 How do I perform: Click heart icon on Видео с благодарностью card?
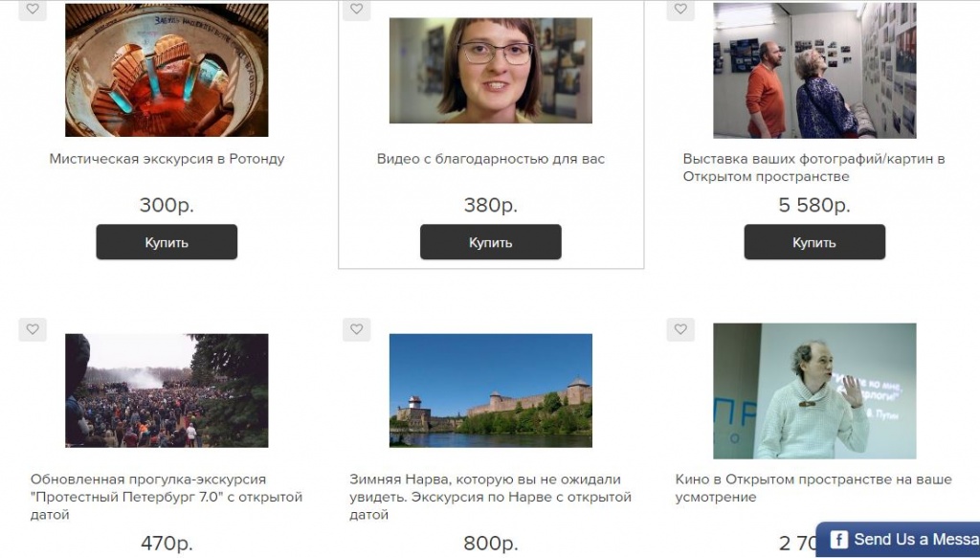[x=356, y=10]
